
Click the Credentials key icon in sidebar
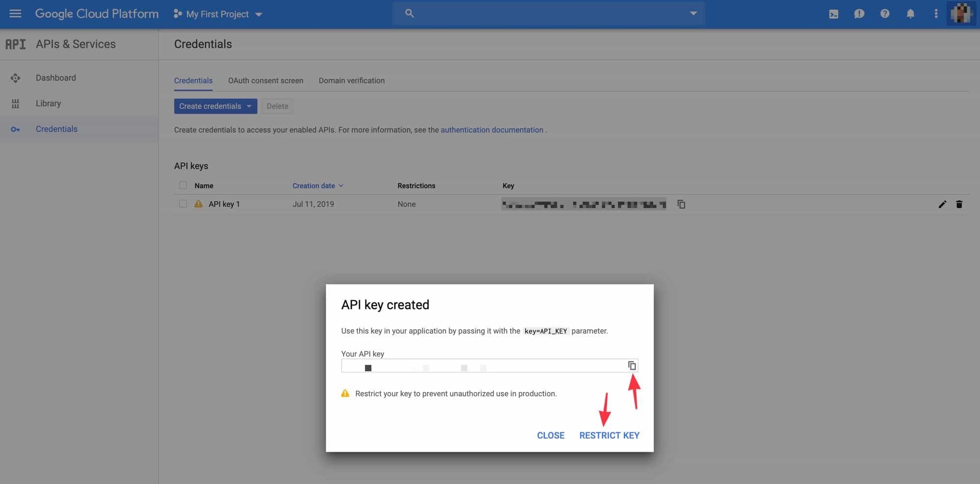pyautogui.click(x=15, y=129)
